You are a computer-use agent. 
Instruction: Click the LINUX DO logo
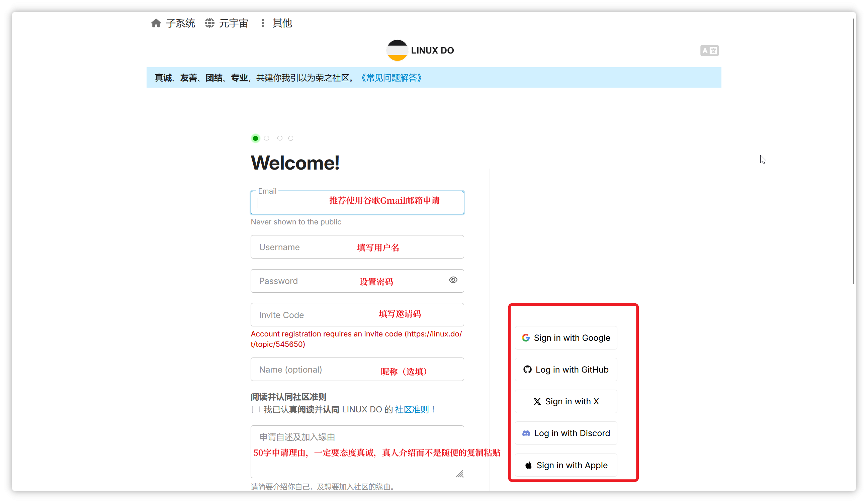pyautogui.click(x=398, y=50)
